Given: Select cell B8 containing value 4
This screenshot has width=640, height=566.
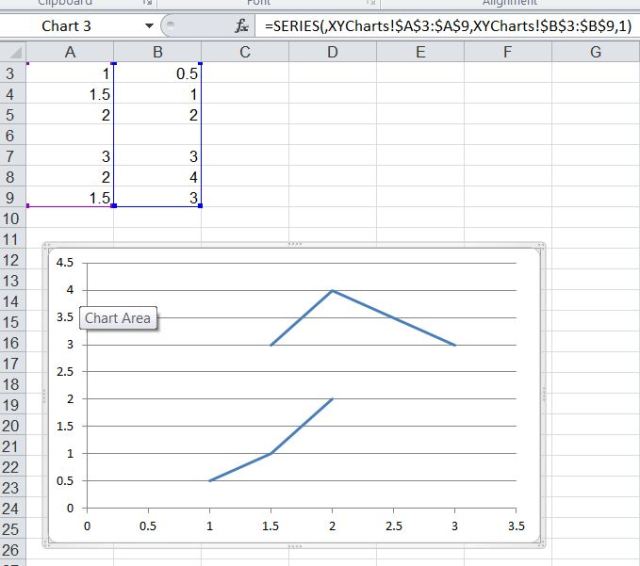Looking at the screenshot, I should click(x=157, y=177).
